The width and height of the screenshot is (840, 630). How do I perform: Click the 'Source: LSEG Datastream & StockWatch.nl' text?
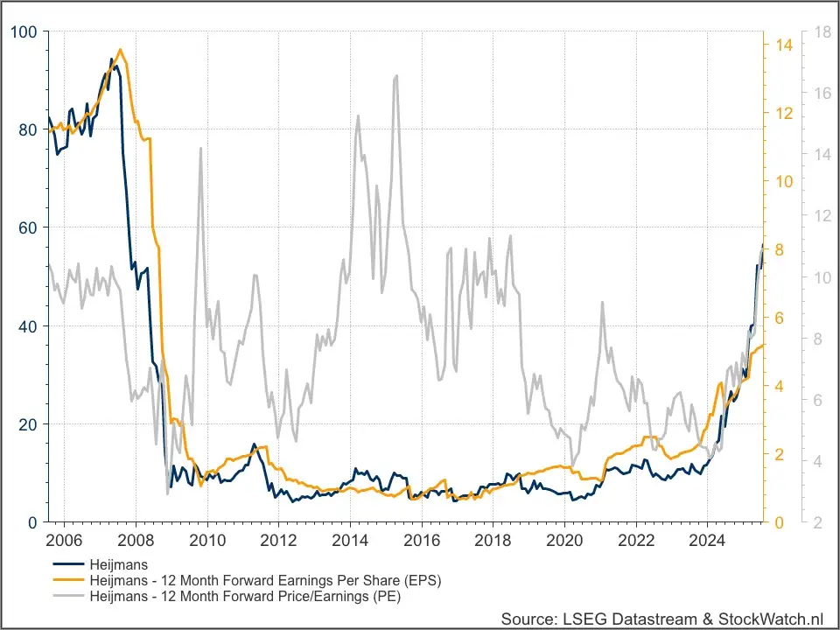click(x=661, y=619)
